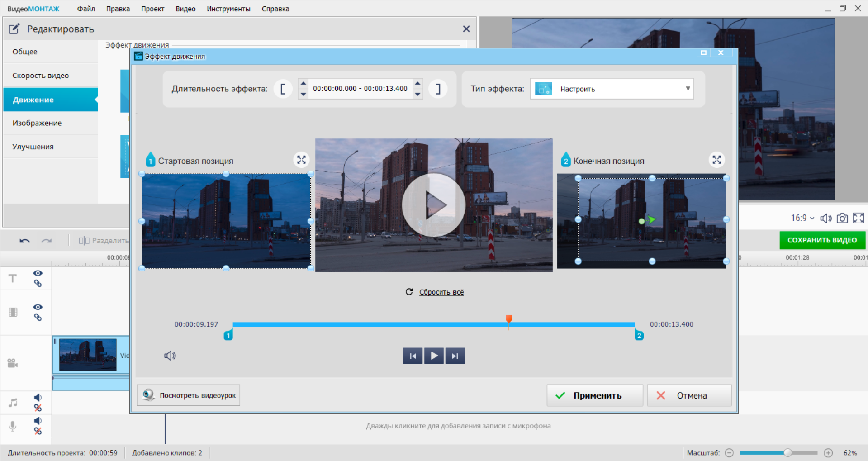Switch to the Улучшения tab
The image size is (868, 461).
pos(51,147)
